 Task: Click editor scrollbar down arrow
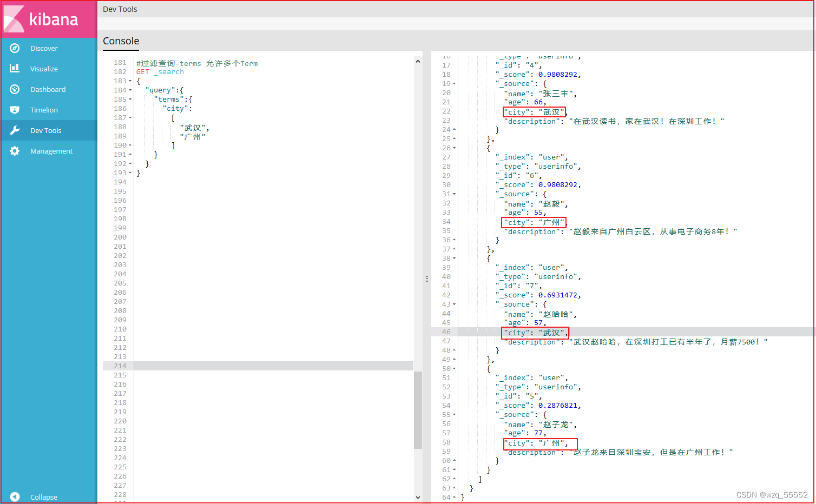pyautogui.click(x=418, y=497)
